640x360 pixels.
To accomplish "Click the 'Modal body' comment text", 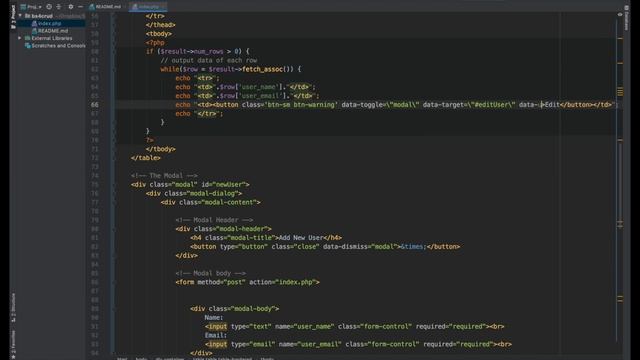I will [212, 273].
